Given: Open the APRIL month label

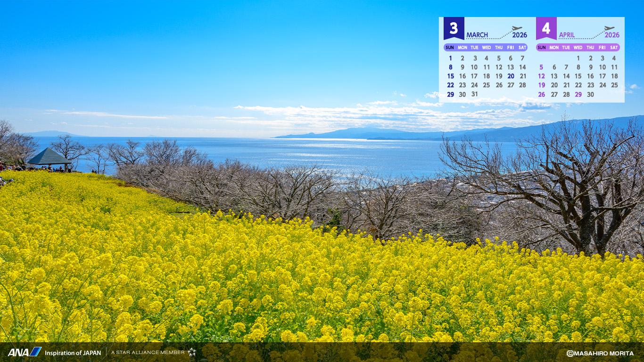Looking at the screenshot, I should click(567, 35).
